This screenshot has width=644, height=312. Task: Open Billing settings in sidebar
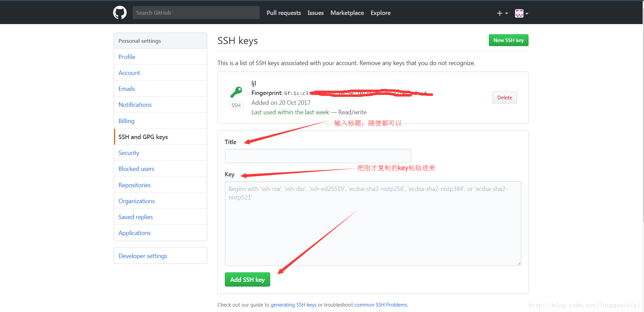(160, 121)
